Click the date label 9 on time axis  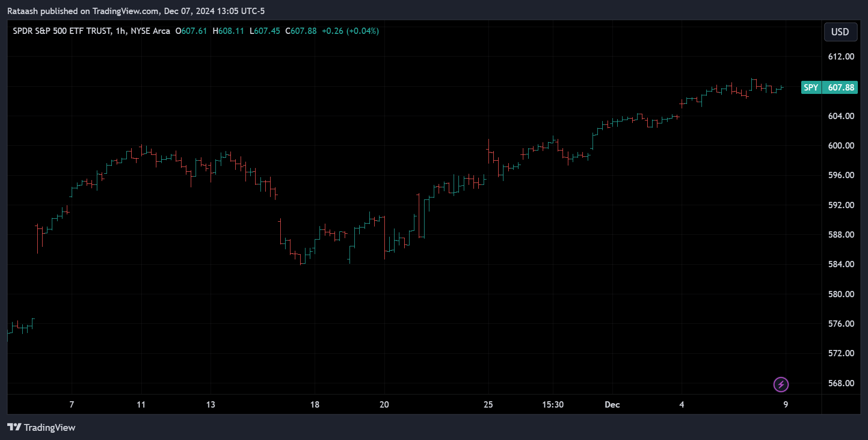786,405
